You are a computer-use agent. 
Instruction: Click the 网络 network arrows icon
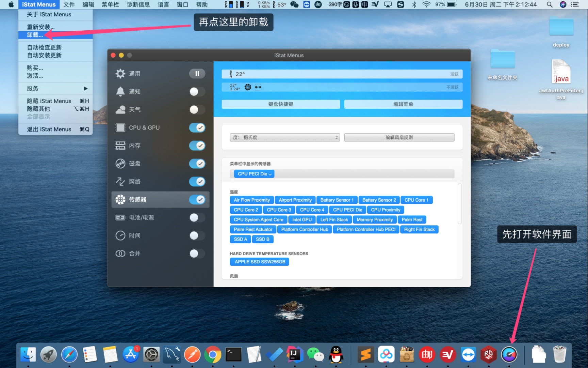click(x=120, y=182)
